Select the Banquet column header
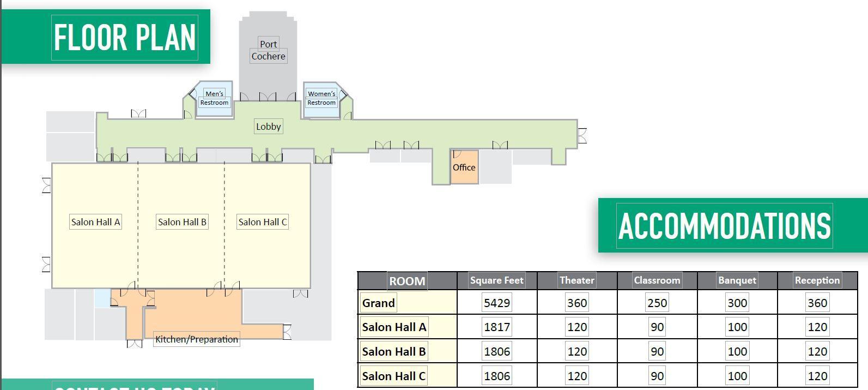868x390 pixels. tap(737, 280)
